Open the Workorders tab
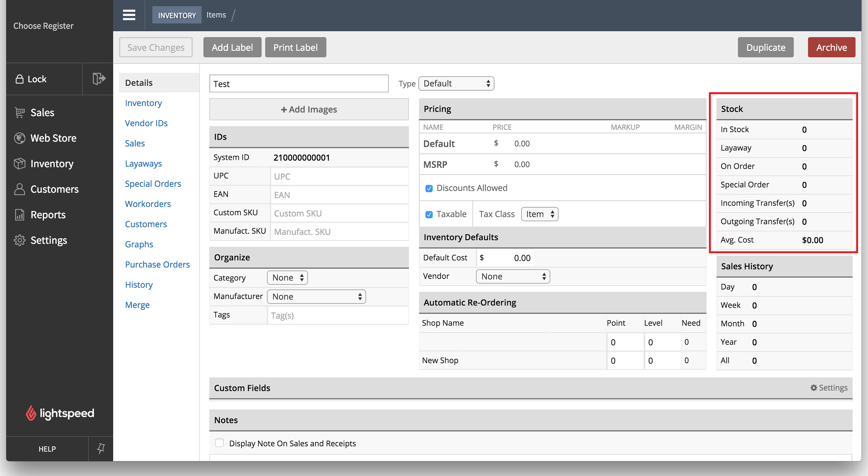The height and width of the screenshot is (476, 868). pyautogui.click(x=148, y=204)
